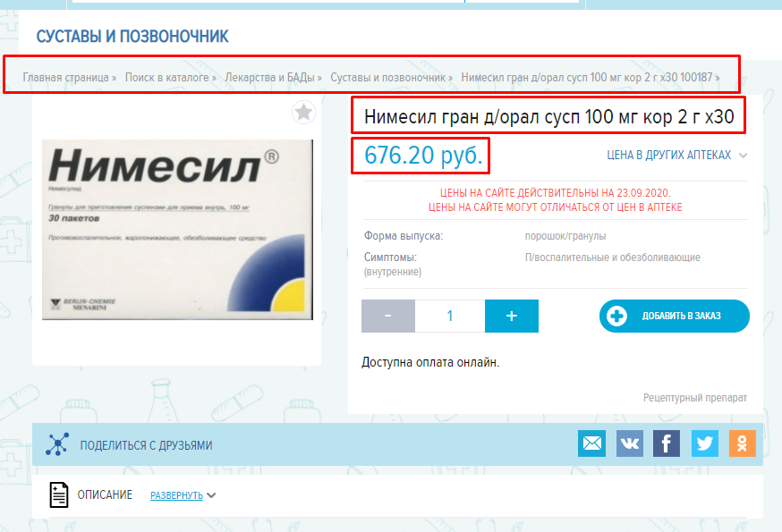
Task: Click the price '676.20 руб.'
Action: [x=423, y=155]
